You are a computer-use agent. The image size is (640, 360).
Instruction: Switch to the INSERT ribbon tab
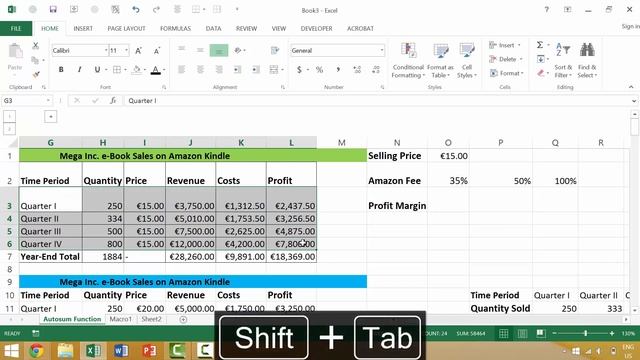pyautogui.click(x=83, y=29)
